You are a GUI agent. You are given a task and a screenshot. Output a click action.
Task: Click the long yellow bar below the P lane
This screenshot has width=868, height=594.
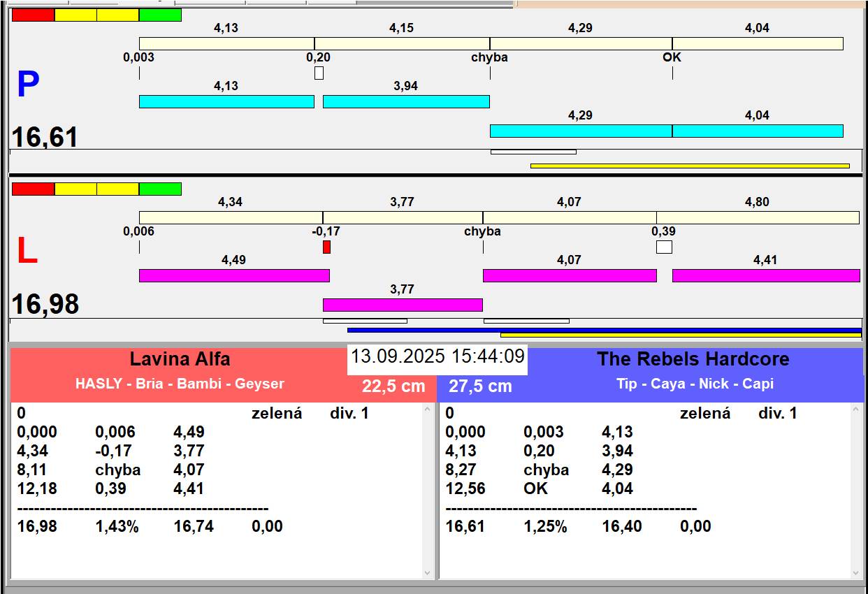[690, 166]
